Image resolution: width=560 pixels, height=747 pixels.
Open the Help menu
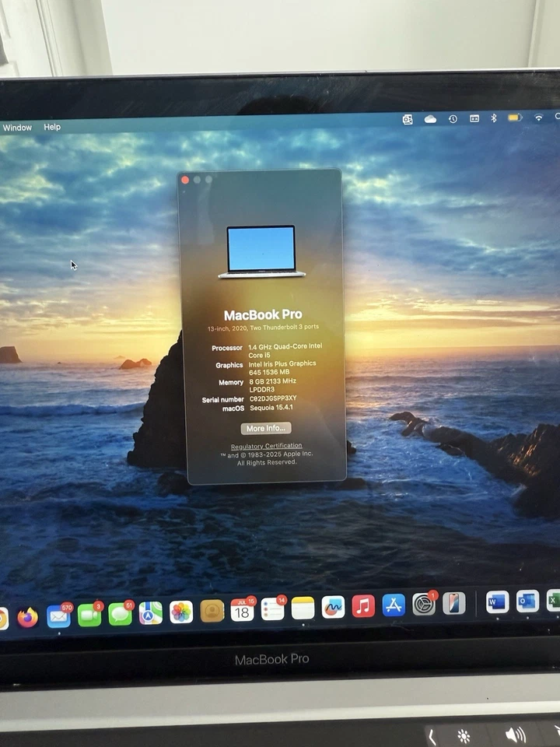click(x=52, y=127)
